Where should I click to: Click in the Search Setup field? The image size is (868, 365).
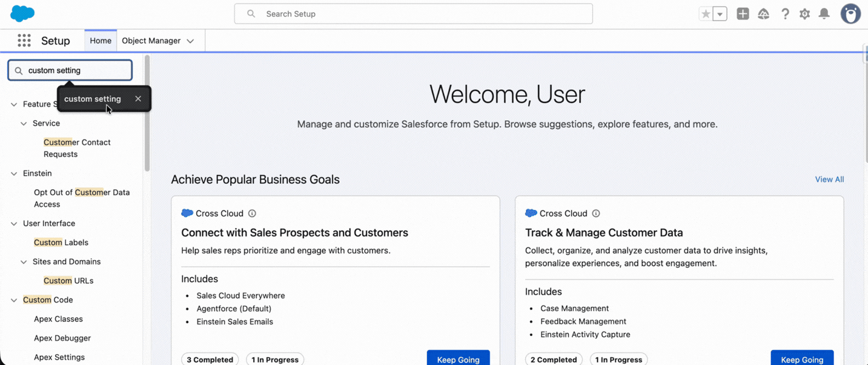(x=414, y=14)
